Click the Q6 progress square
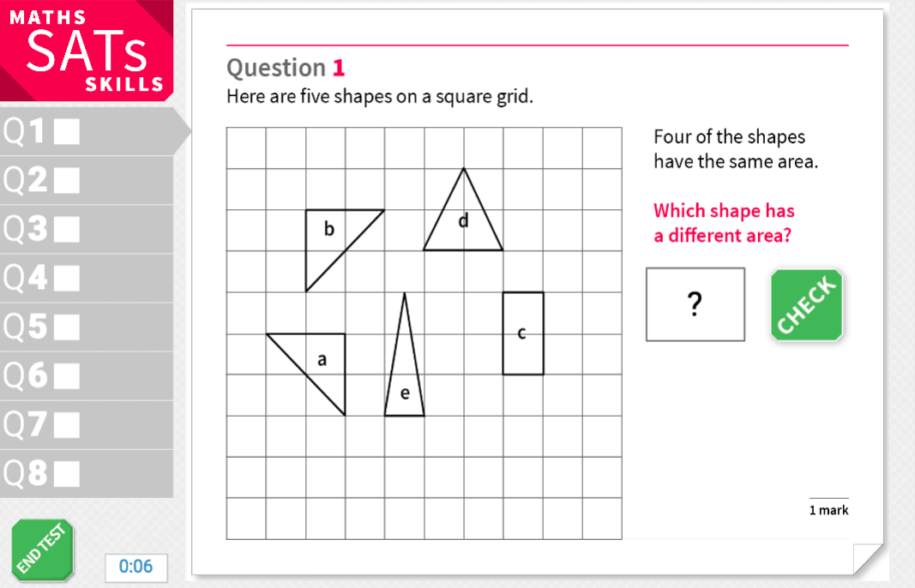Image resolution: width=915 pixels, height=588 pixels. [x=69, y=375]
